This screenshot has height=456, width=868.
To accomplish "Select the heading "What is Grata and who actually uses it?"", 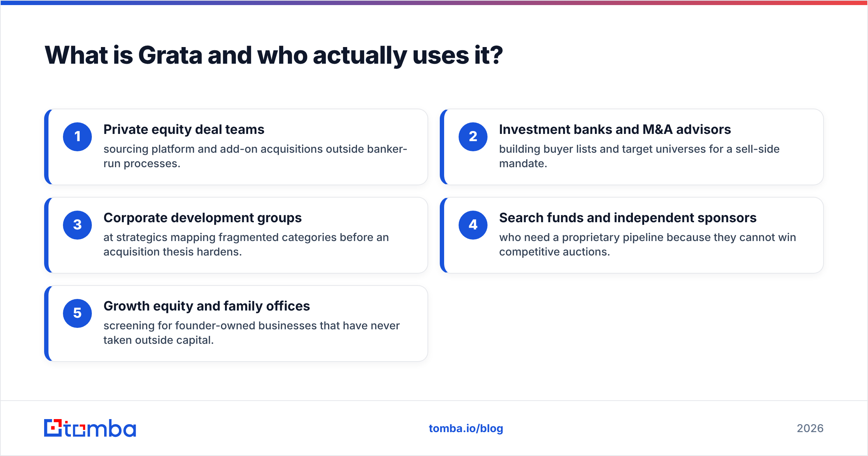I will 274,55.
